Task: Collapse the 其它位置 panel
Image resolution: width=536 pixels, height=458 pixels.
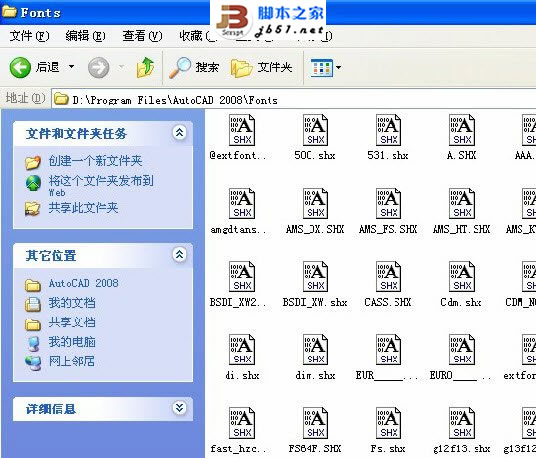Action: coord(179,254)
